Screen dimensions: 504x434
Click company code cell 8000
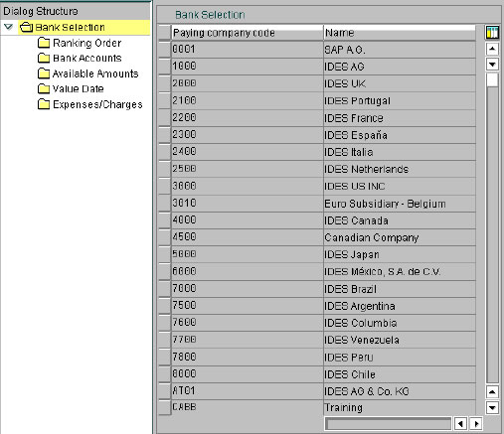click(248, 373)
